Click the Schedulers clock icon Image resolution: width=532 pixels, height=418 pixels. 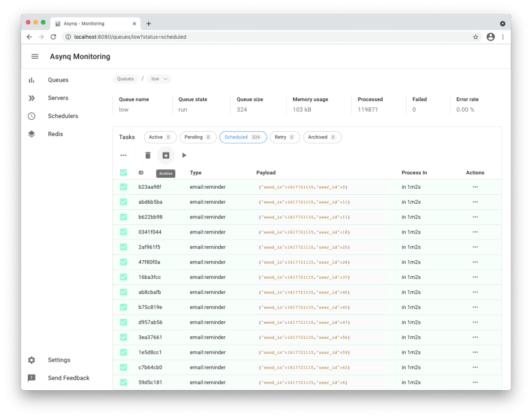pos(31,116)
